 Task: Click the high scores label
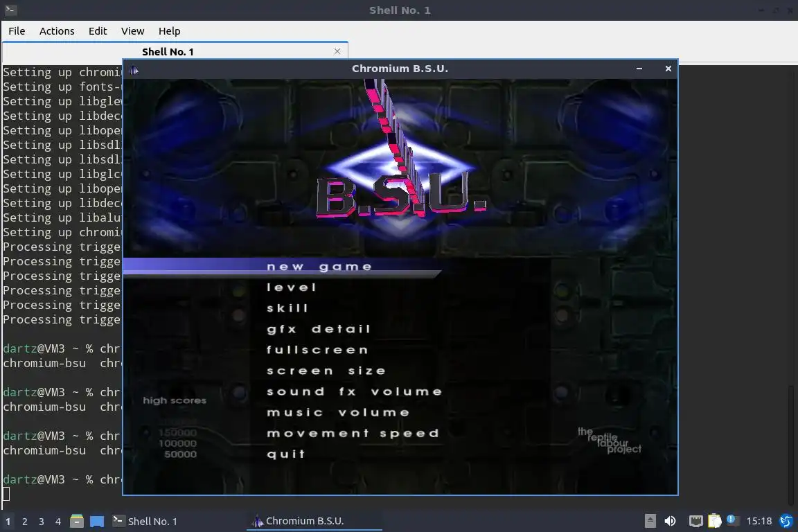point(175,400)
